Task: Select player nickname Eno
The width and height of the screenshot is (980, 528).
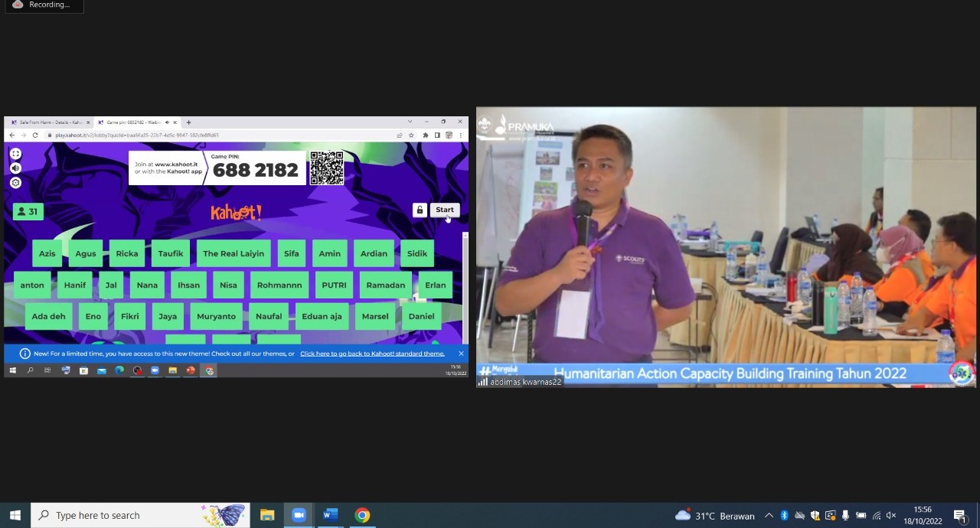Action: click(93, 316)
